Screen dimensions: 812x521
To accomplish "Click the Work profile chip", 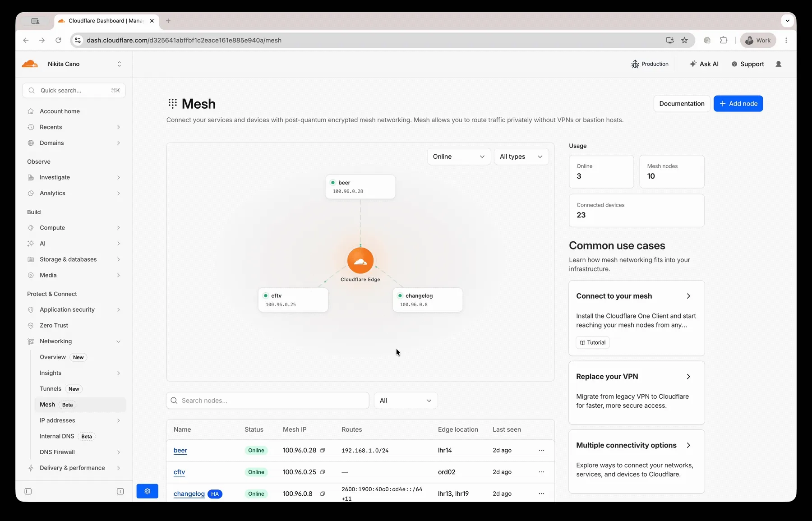I will click(x=758, y=40).
